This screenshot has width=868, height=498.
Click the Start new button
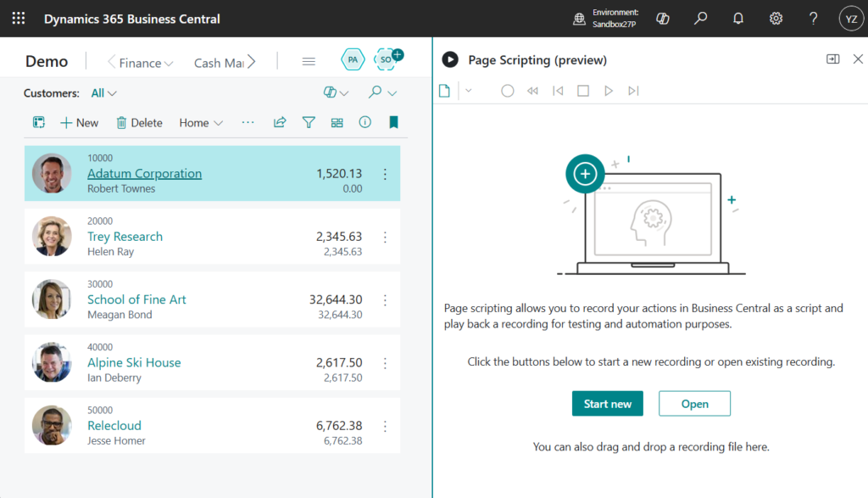pos(607,404)
